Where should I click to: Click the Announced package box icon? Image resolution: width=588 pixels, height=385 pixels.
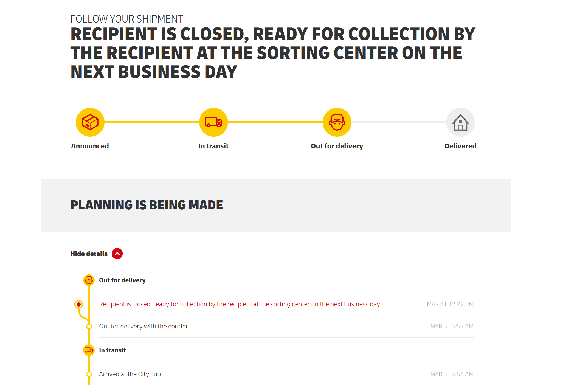coord(90,122)
